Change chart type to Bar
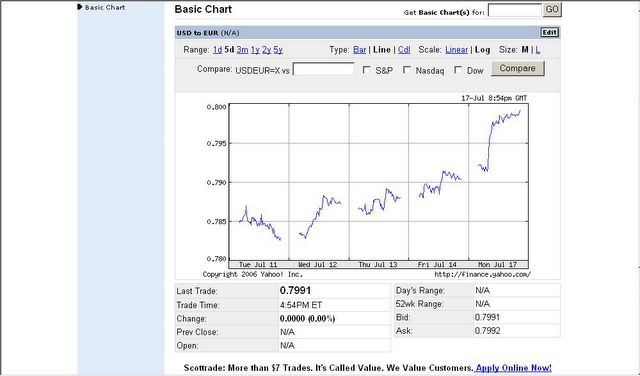 tap(359, 50)
